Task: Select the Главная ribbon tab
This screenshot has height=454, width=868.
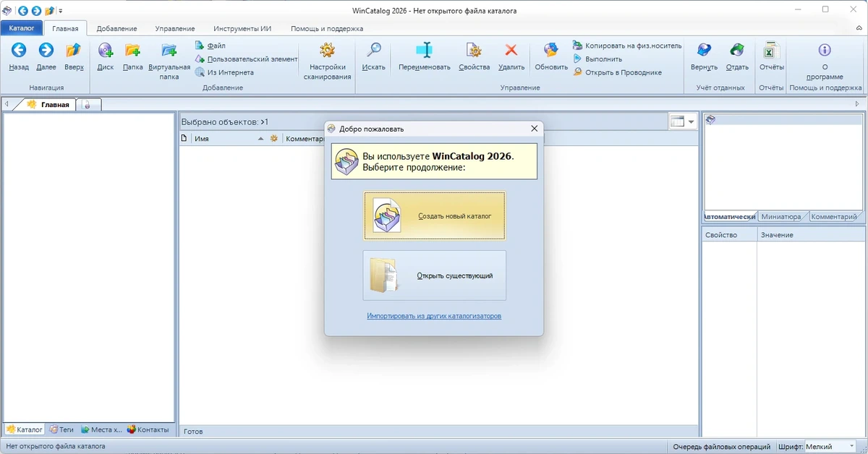Action: [x=65, y=28]
